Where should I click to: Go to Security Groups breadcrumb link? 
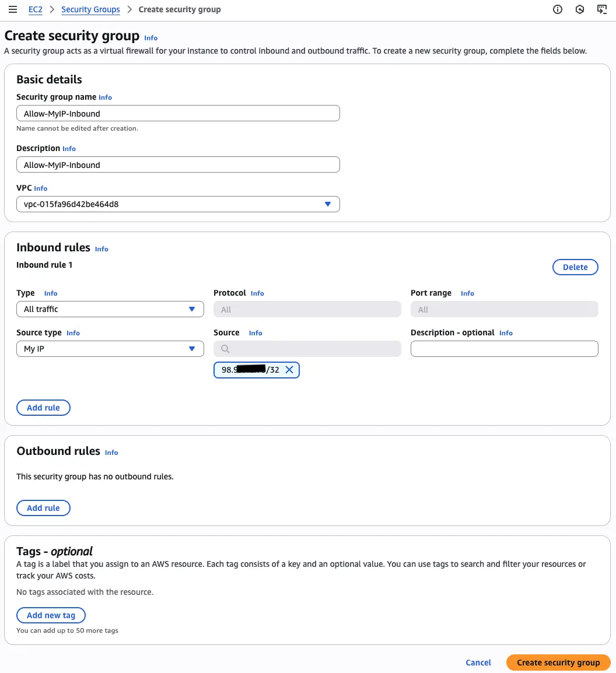point(90,9)
